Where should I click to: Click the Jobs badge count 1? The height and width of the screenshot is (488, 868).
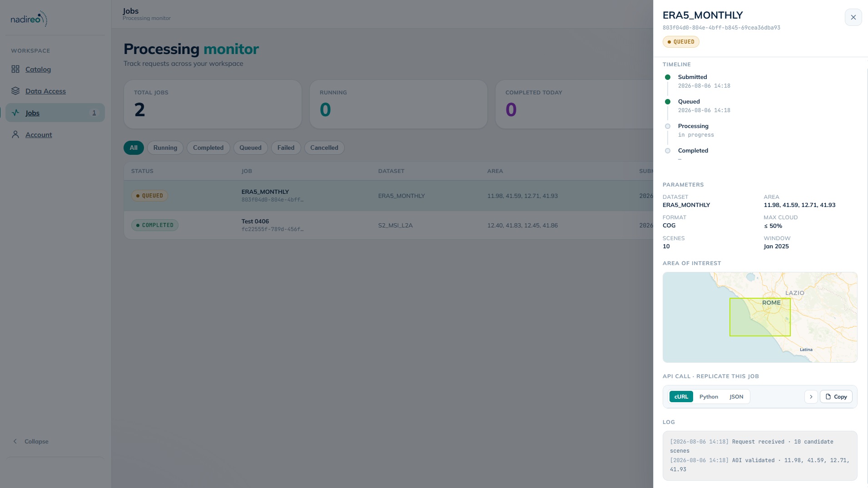click(94, 113)
